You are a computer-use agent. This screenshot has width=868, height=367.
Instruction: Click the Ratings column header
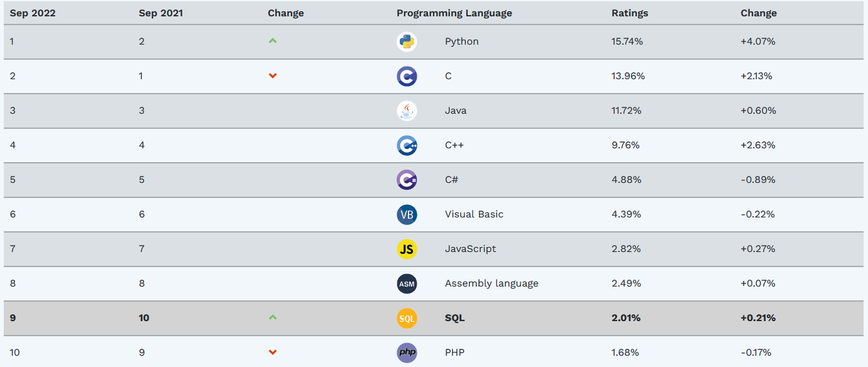(629, 13)
